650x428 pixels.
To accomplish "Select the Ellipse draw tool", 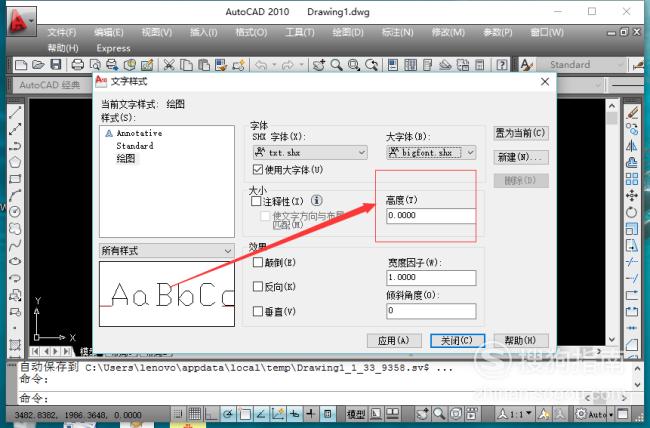I will tap(15, 261).
